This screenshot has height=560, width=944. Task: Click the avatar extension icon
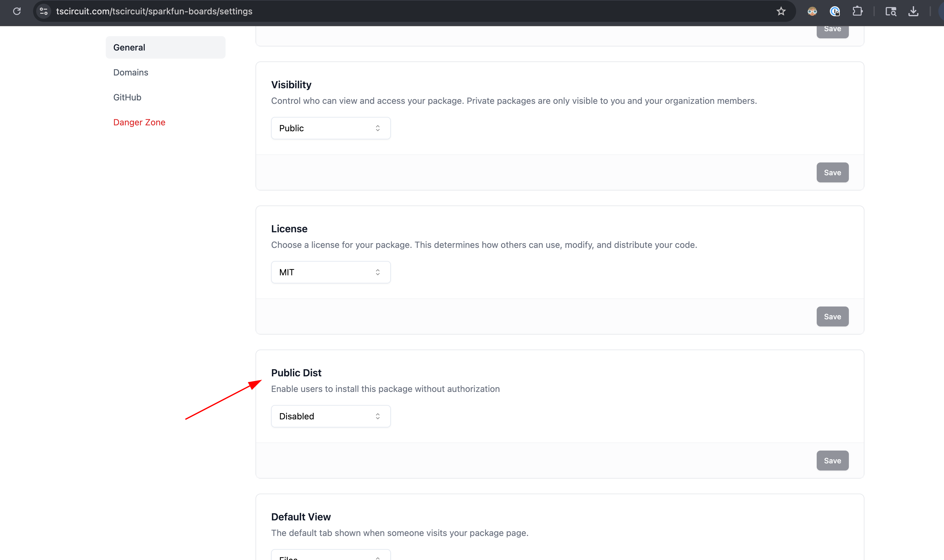tap(812, 11)
